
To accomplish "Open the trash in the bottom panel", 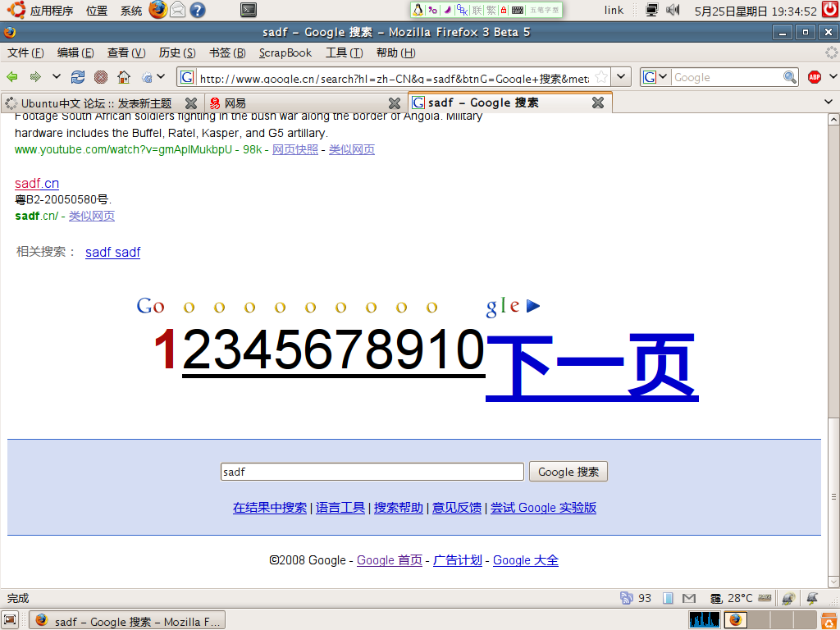I will point(829,620).
